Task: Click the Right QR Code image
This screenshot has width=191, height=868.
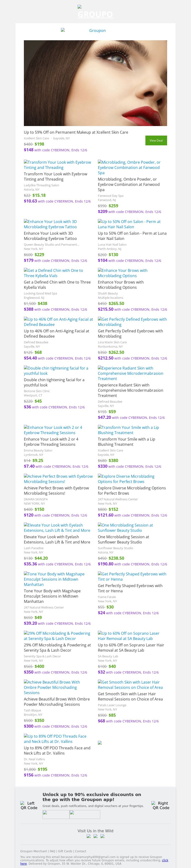Action: point(161,805)
